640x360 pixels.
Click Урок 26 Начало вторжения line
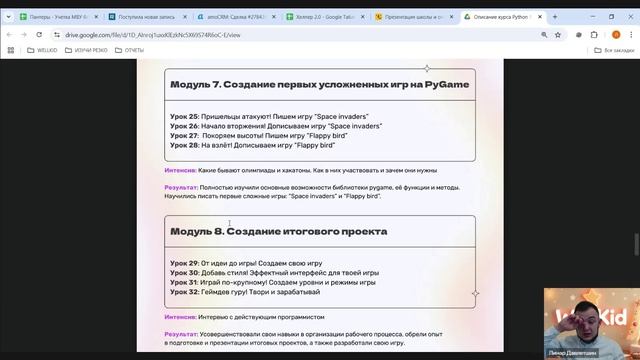(x=276, y=126)
